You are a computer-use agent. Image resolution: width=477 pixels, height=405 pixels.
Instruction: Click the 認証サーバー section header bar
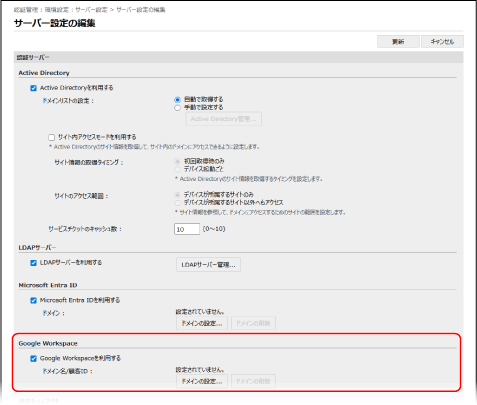click(238, 57)
